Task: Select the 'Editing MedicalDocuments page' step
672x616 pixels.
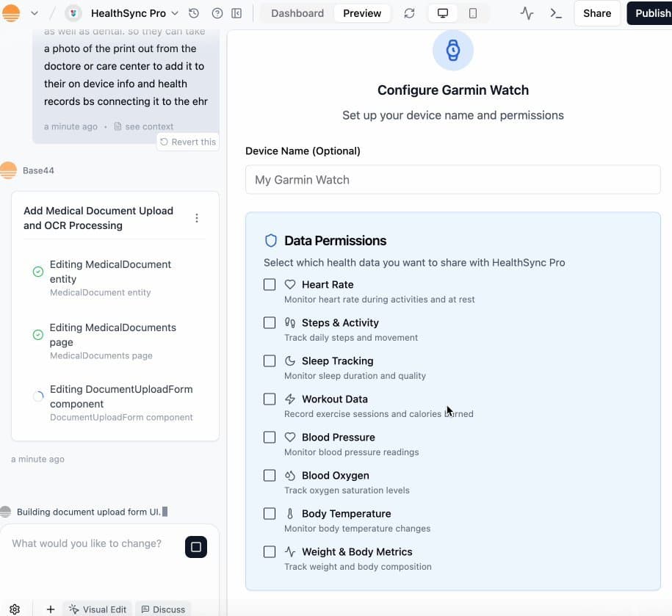Action: tap(115, 341)
